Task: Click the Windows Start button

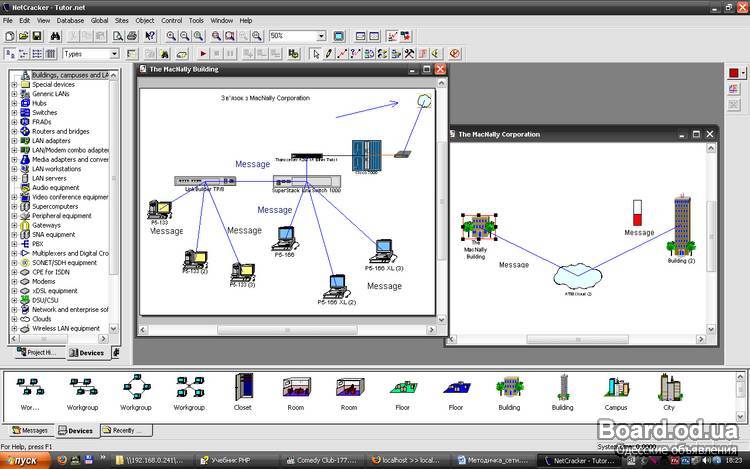Action: point(25,460)
